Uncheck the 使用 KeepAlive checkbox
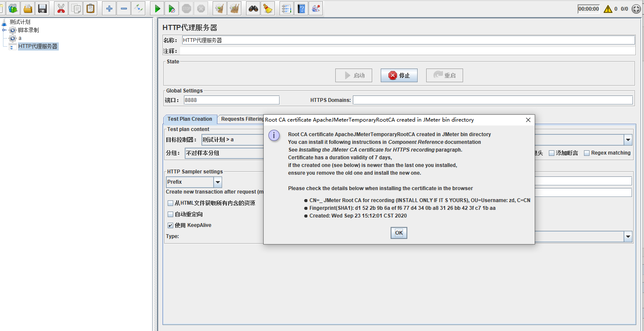644x331 pixels. [x=171, y=225]
